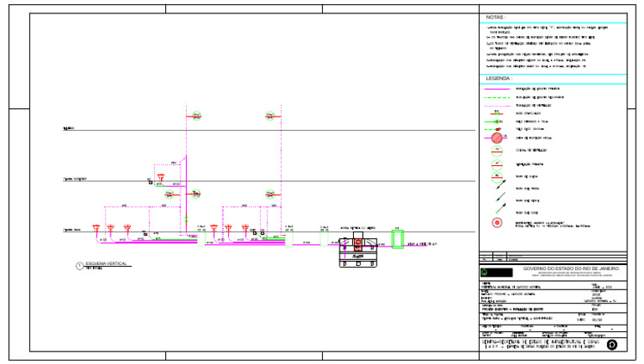
Task: Click the dark state emblem logo
Action: click(496, 273)
